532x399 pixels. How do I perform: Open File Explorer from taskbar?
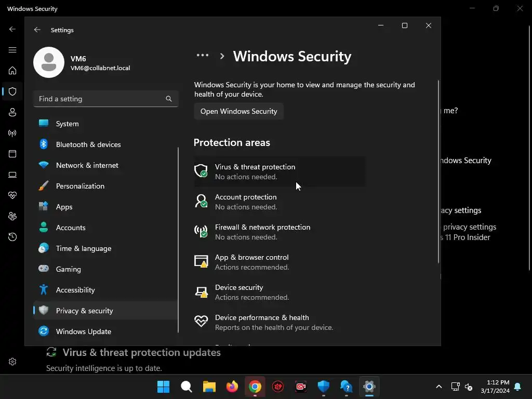coord(209,387)
